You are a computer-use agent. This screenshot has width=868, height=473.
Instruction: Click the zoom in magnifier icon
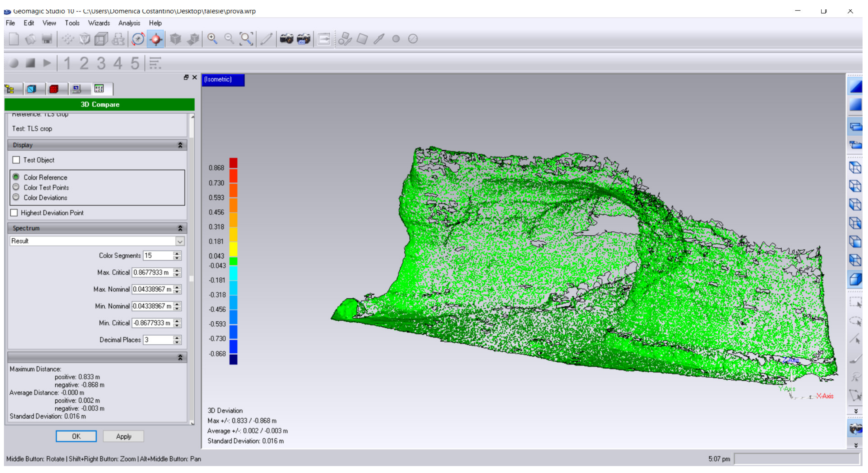point(213,39)
